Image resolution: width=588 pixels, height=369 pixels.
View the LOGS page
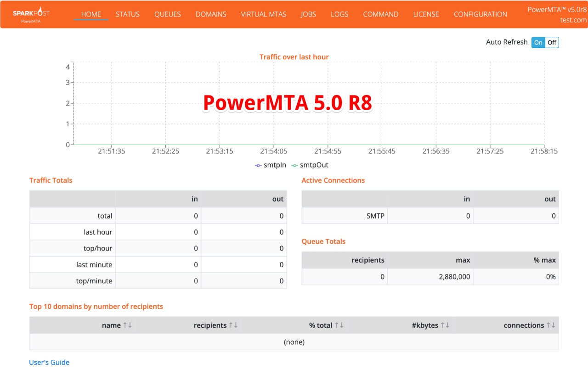coord(339,14)
